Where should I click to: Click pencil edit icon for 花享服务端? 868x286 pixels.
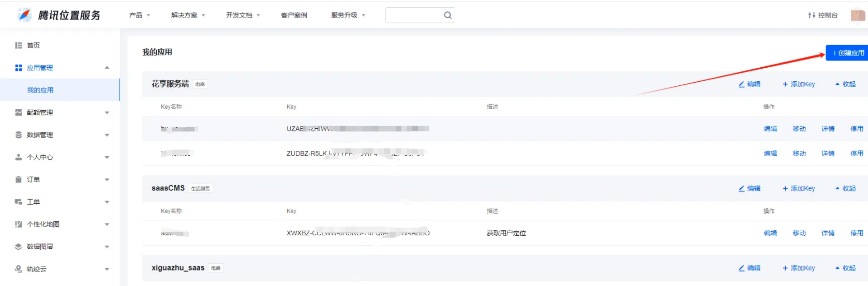tap(742, 84)
